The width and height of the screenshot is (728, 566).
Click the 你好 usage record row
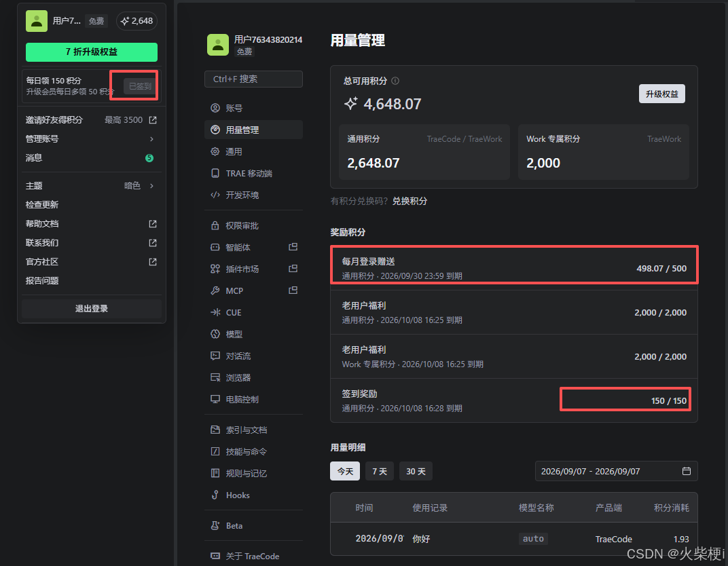click(514, 539)
